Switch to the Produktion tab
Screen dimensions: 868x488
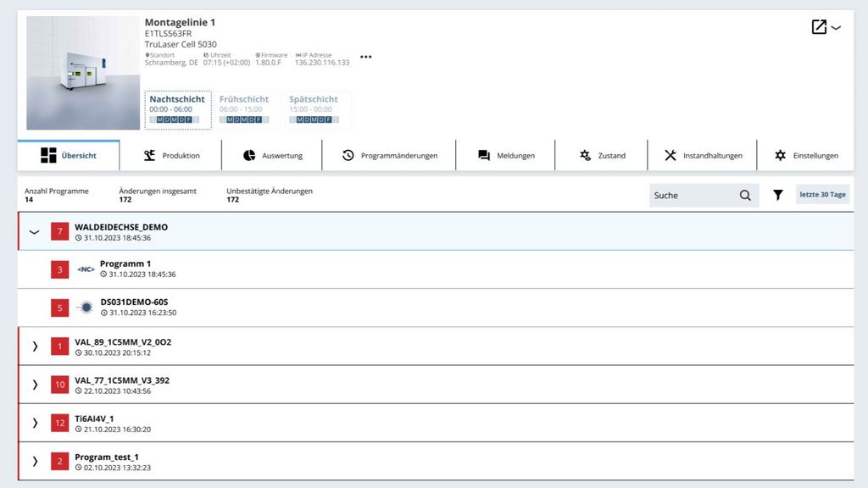[x=171, y=156]
